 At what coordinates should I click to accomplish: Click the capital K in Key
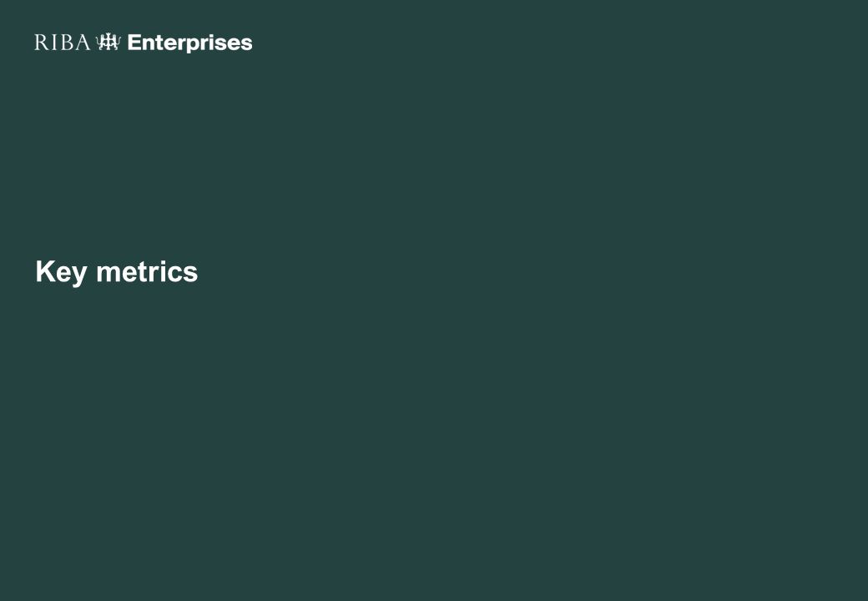pyautogui.click(x=46, y=270)
